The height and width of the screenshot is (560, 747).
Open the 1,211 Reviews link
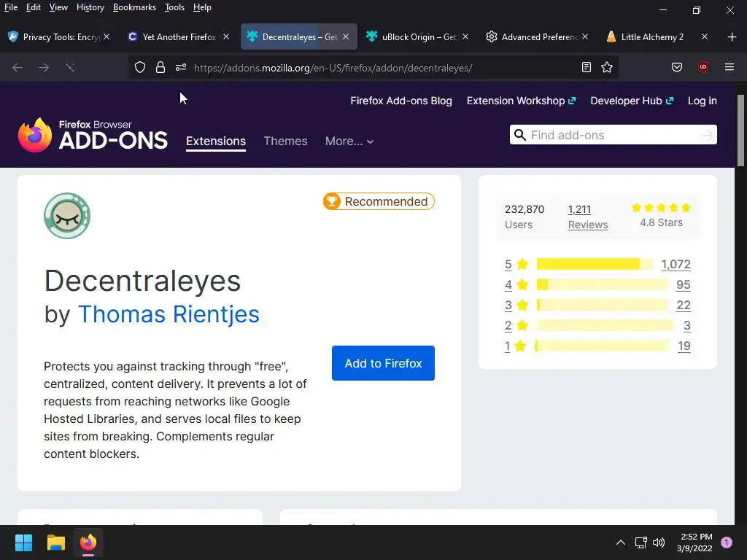(588, 217)
